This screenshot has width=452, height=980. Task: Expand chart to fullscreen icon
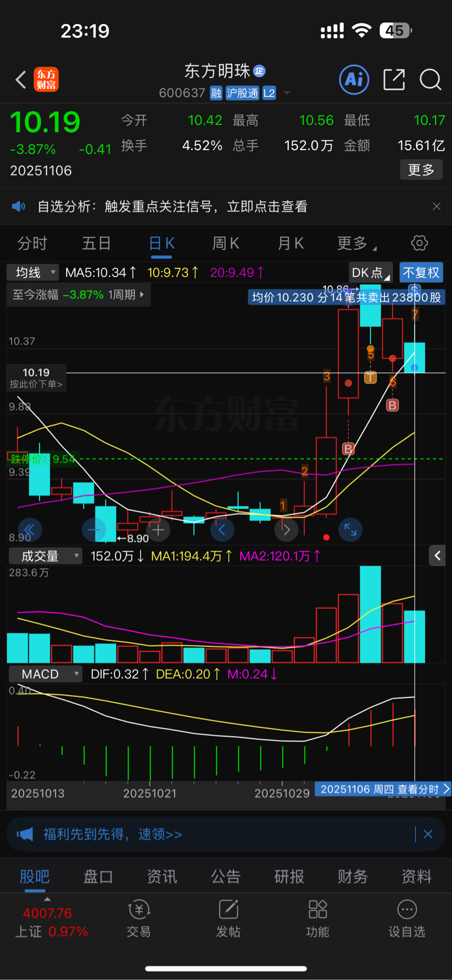350,530
